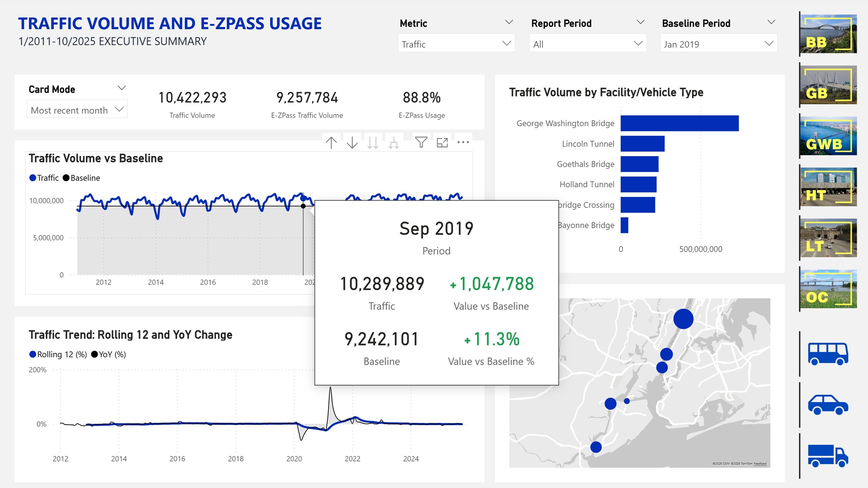Click the George Washington Bridge axis label
The image size is (868, 488).
click(x=565, y=123)
